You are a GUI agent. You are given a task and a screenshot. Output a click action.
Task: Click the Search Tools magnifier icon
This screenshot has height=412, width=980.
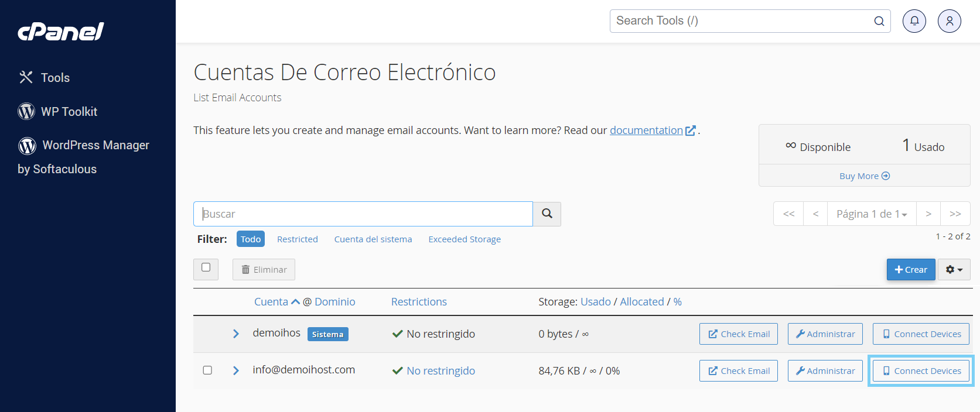coord(879,21)
